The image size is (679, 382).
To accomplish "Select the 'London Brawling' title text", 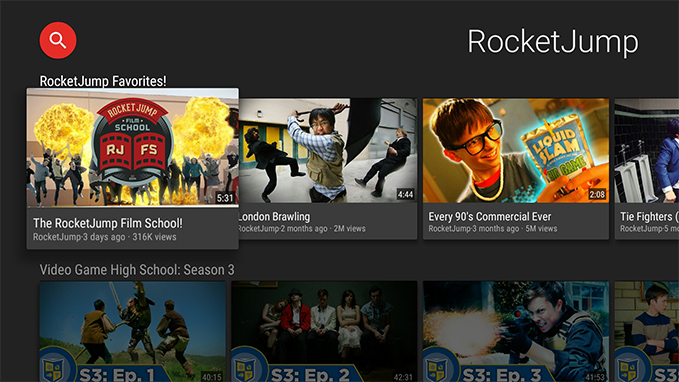I will coord(275,217).
